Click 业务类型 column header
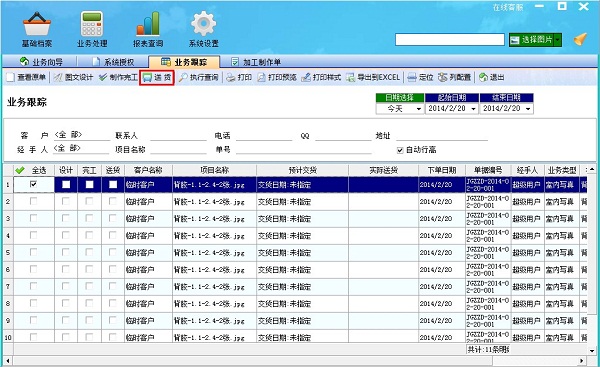This screenshot has height=367, width=600. point(562,170)
